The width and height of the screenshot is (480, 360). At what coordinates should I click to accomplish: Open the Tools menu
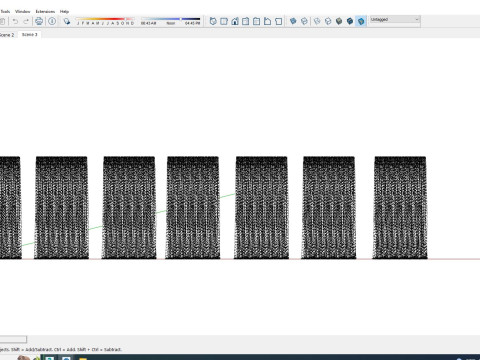click(x=5, y=11)
